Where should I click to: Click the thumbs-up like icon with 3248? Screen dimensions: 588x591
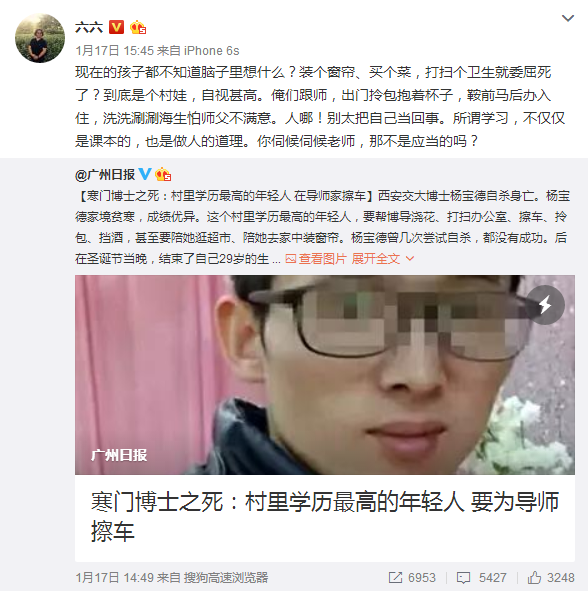coord(534,577)
